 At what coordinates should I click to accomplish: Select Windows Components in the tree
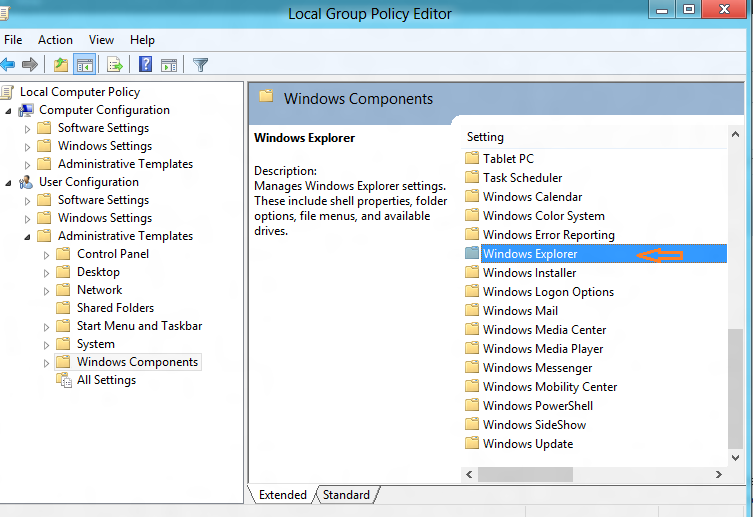coord(137,362)
